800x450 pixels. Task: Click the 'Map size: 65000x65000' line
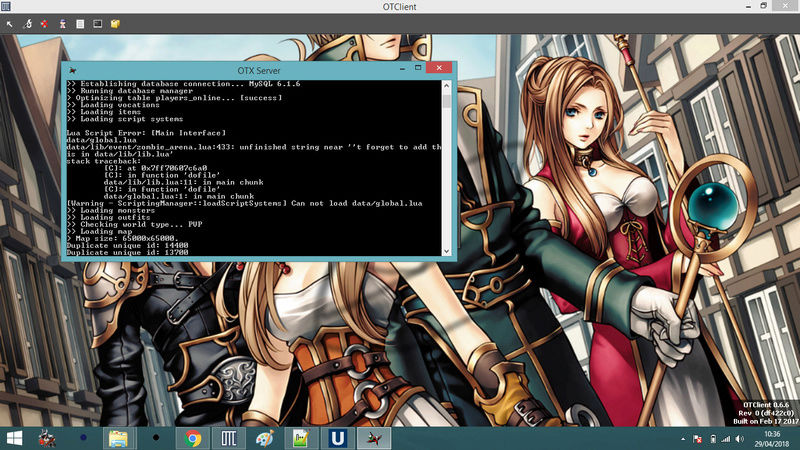click(122, 238)
